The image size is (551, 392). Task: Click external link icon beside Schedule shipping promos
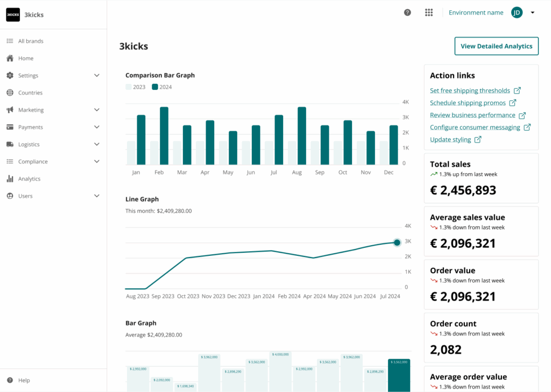pyautogui.click(x=513, y=103)
